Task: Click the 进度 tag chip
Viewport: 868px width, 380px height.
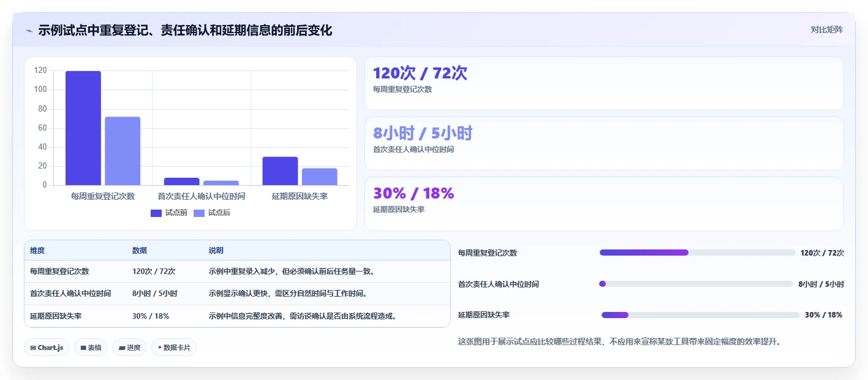Action: pos(129,348)
